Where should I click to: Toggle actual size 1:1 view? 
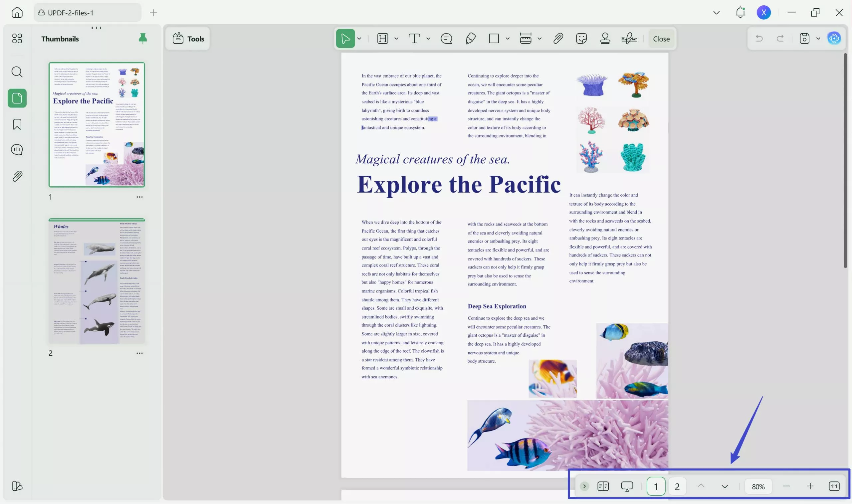(x=834, y=486)
